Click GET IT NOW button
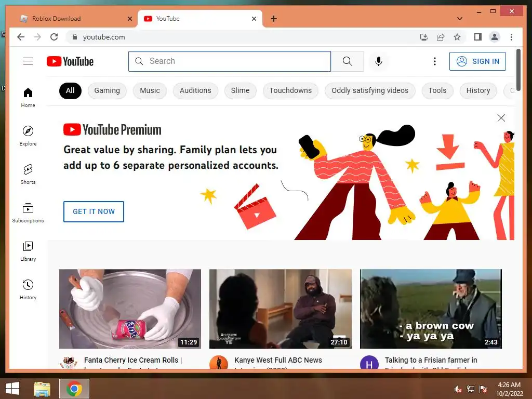Screen dimensions: 532x399 [x=94, y=211]
